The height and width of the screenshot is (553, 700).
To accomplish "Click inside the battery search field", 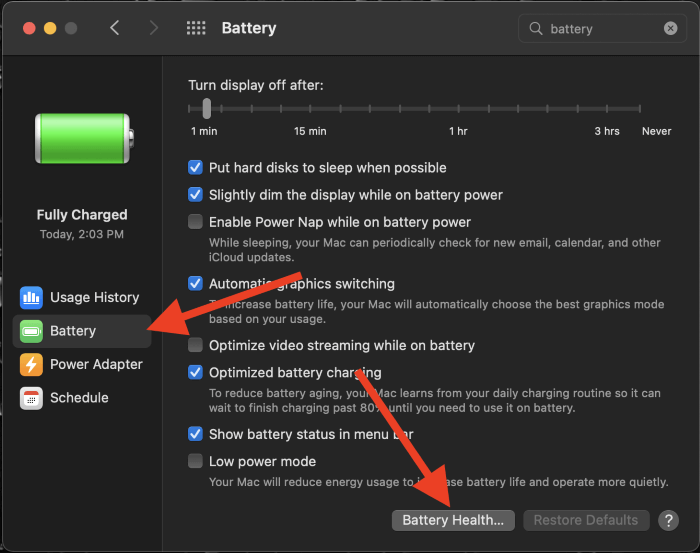I will click(602, 29).
